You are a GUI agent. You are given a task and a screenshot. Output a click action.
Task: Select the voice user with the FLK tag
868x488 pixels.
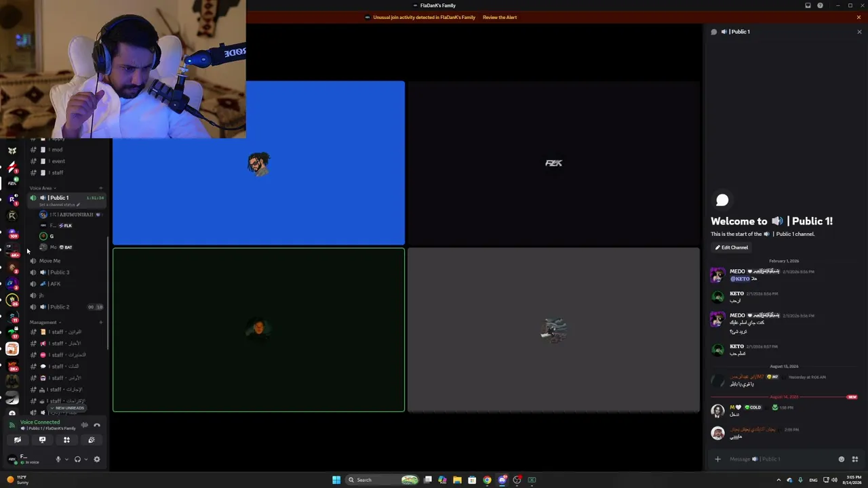tap(71, 226)
